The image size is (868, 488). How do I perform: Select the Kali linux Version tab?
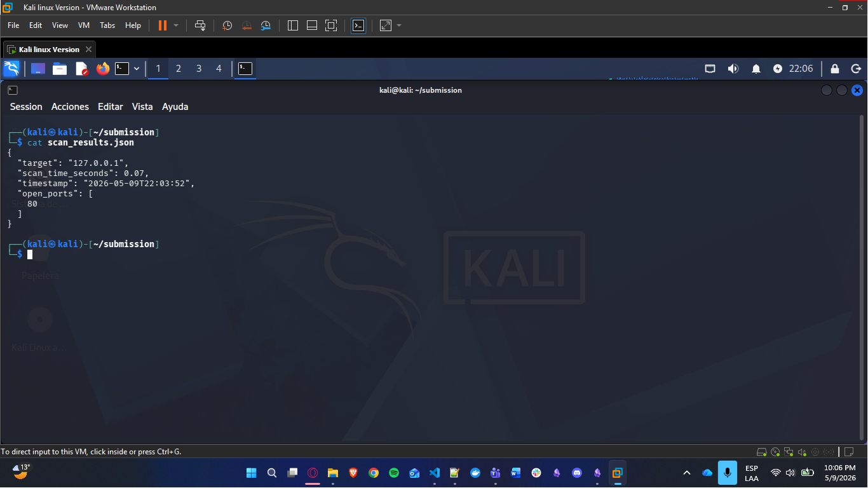(50, 50)
